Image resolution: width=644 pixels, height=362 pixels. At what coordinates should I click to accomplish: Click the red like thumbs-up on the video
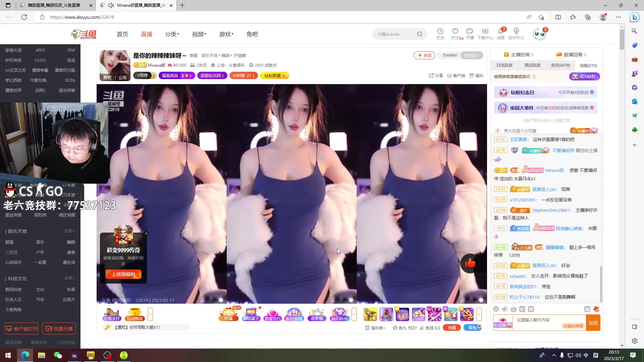pyautogui.click(x=470, y=263)
